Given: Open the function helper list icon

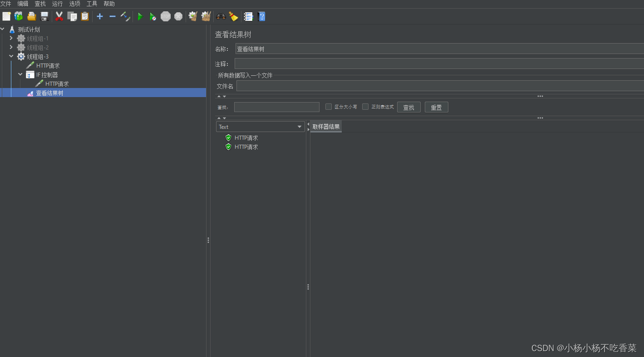Looking at the screenshot, I should (x=248, y=17).
